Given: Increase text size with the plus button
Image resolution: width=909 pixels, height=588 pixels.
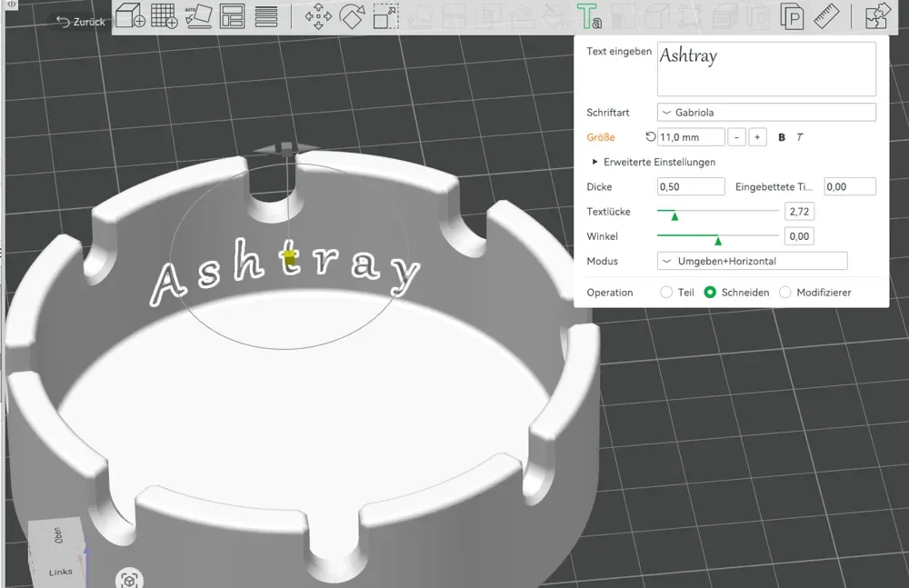Looking at the screenshot, I should coord(757,137).
